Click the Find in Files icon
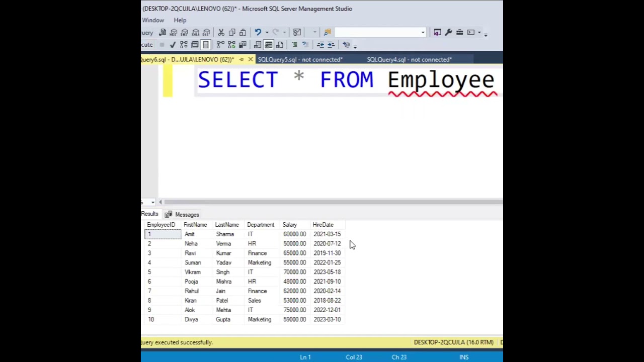 click(328, 32)
